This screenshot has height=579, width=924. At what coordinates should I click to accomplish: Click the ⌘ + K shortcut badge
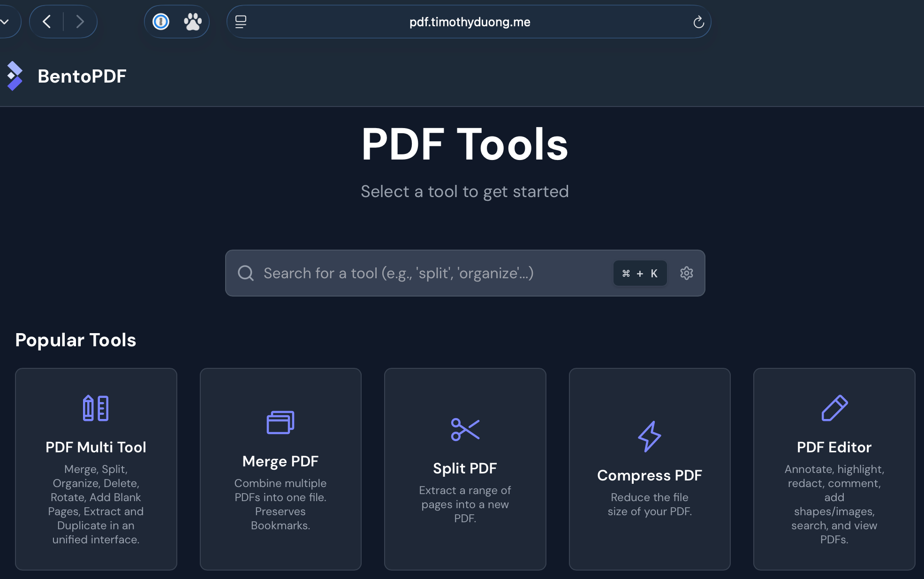(640, 274)
